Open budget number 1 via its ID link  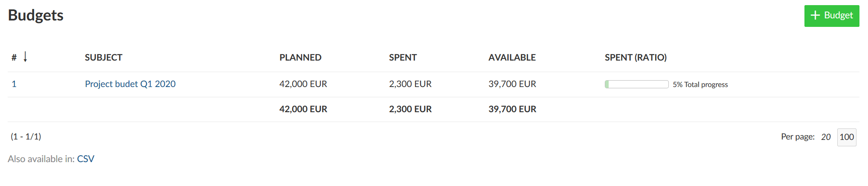14,84
